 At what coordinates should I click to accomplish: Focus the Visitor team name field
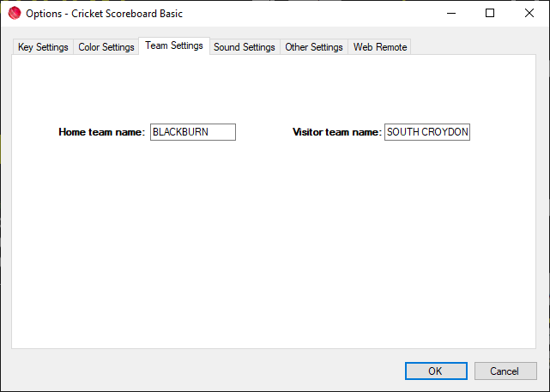point(427,132)
